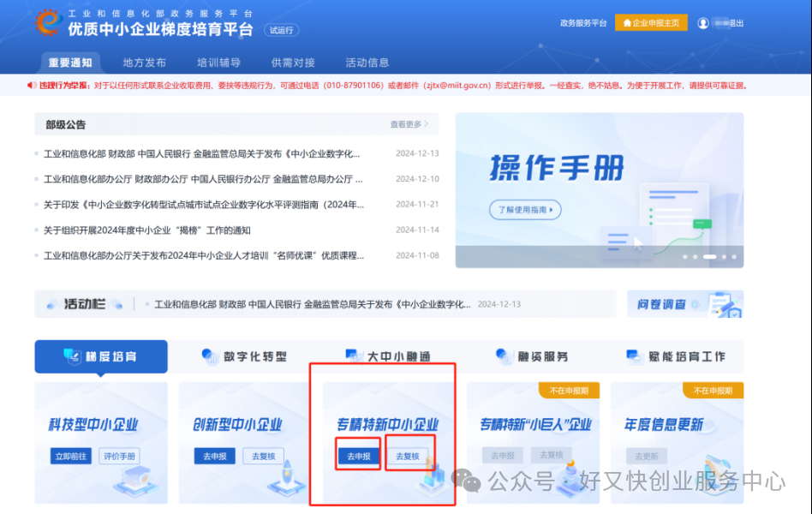Open 数字化水平评测指南 notice
The width and height of the screenshot is (812, 514).
(204, 205)
